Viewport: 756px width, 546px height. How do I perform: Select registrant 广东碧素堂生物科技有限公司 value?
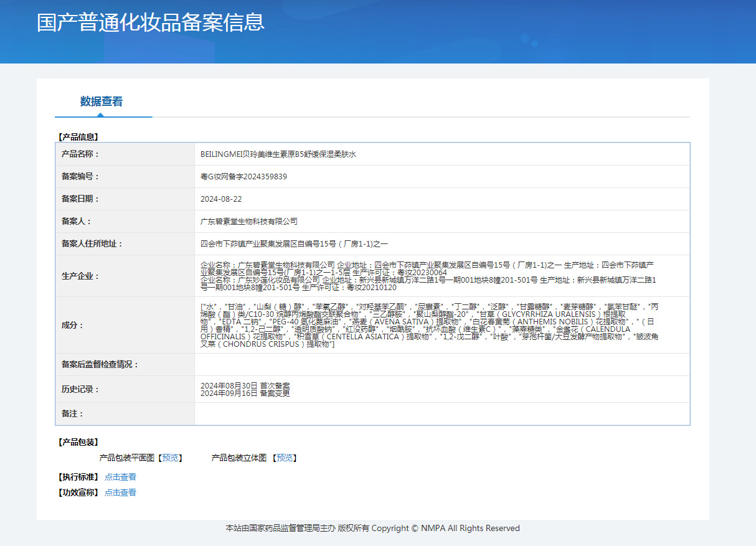tap(249, 221)
